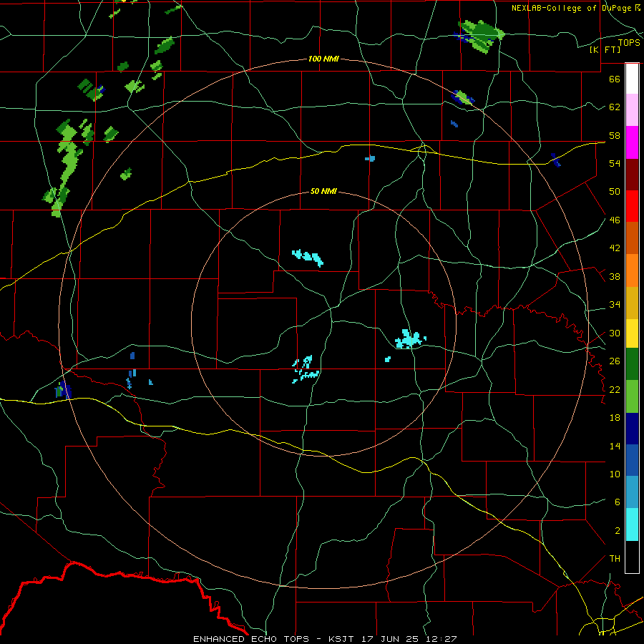Click the dark orange scale swatch
644x644 pixels.
[x=632, y=238]
